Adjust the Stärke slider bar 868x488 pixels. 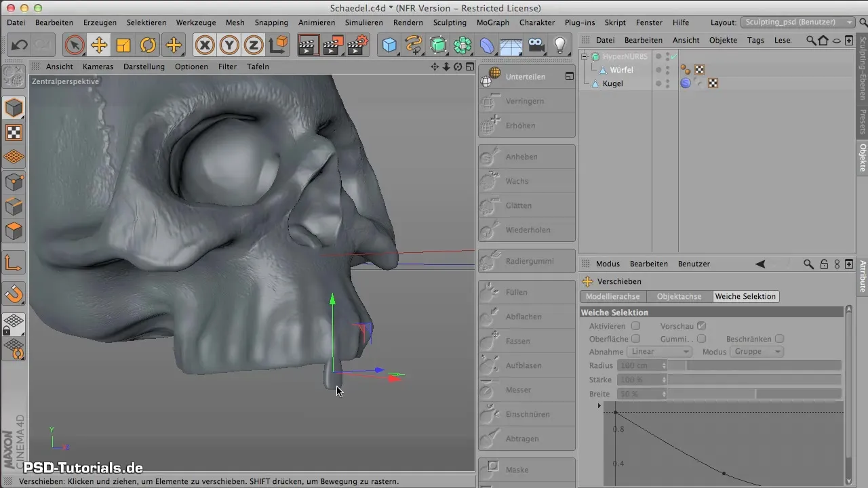pos(755,380)
